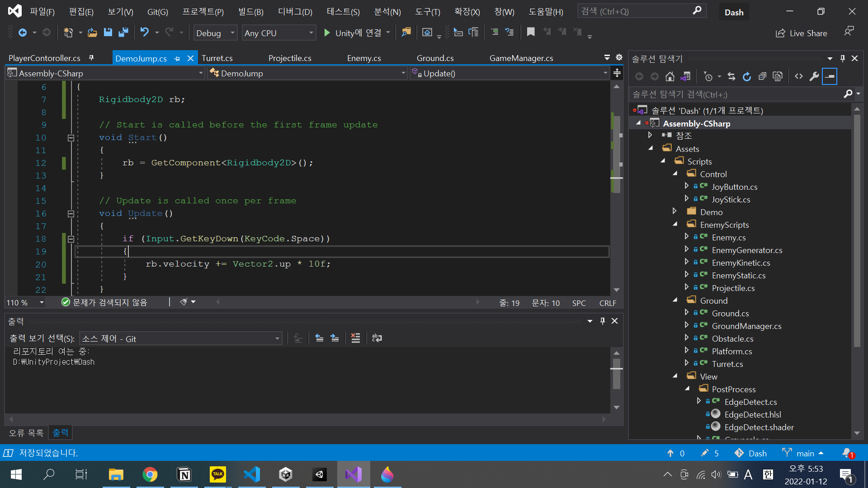Click unpushed commits arrow count 0
This screenshot has width=868, height=488.
point(675,453)
